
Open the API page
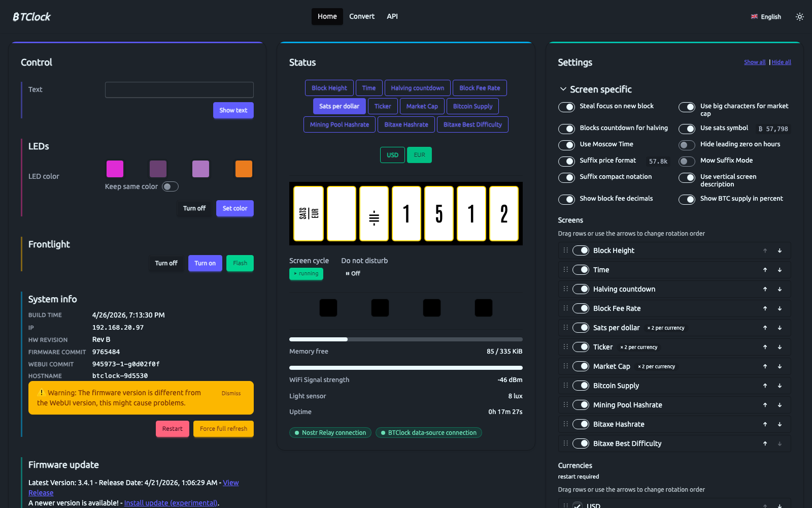coord(392,16)
